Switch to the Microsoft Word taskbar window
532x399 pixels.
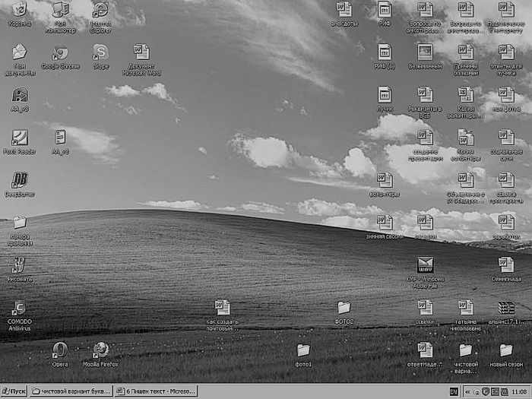tap(156, 391)
